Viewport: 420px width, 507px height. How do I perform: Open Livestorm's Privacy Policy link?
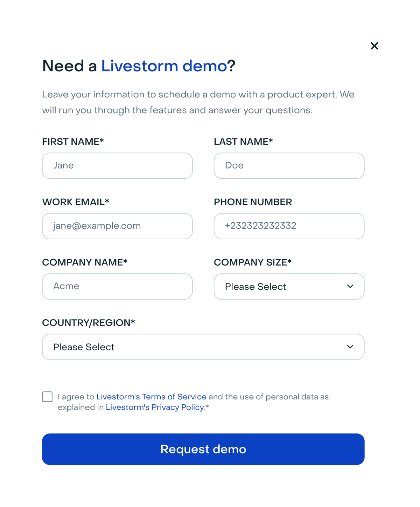(x=154, y=407)
